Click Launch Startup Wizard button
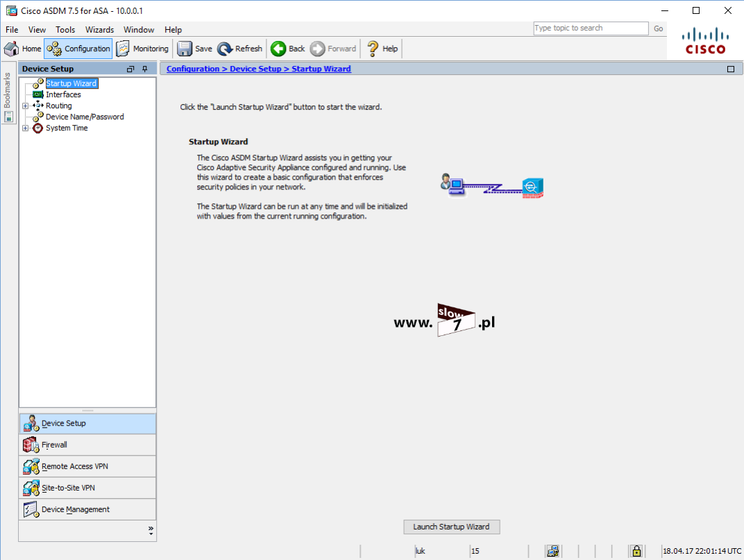 (x=452, y=527)
